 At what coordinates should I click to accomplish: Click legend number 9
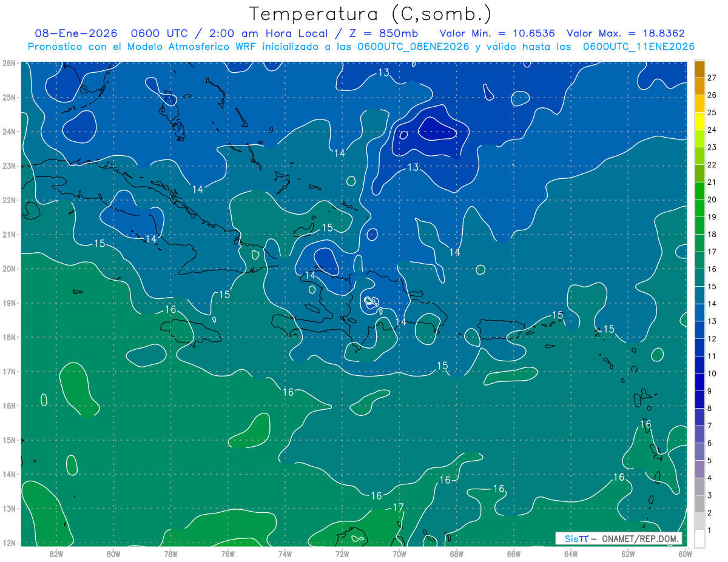pos(710,390)
